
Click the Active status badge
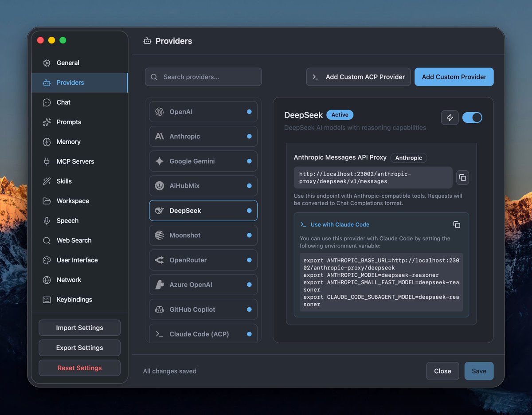pyautogui.click(x=340, y=115)
